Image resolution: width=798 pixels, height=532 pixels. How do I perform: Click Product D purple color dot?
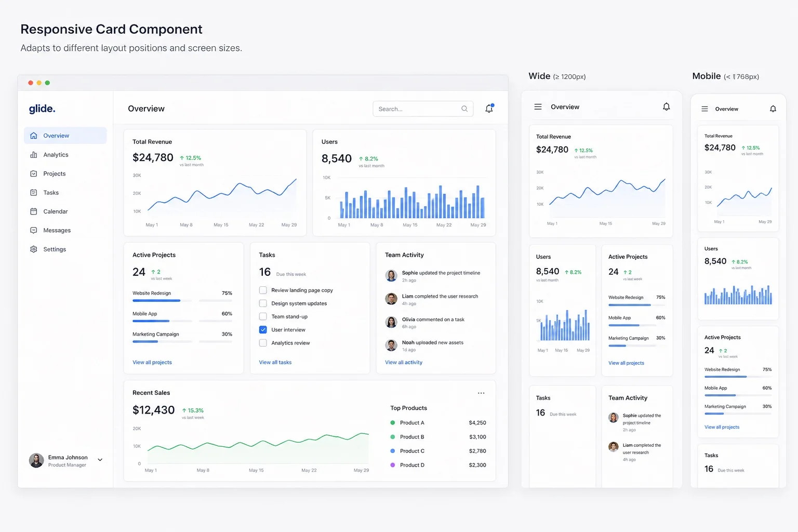(393, 465)
